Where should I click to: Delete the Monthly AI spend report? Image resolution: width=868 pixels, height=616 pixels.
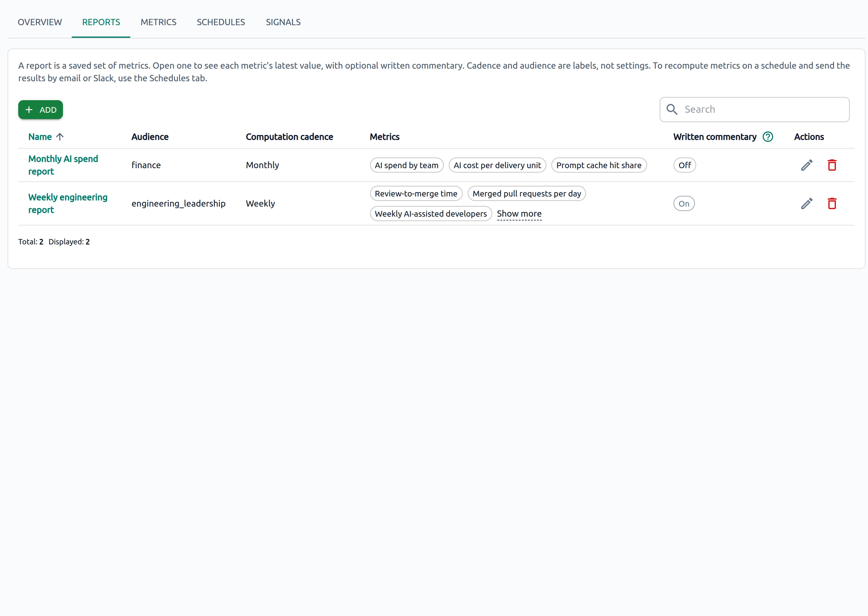click(832, 165)
